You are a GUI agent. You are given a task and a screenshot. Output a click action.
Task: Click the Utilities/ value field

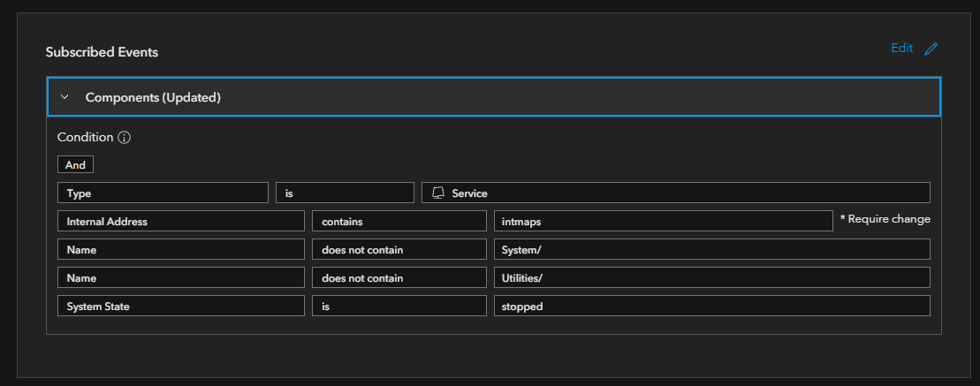(x=711, y=277)
